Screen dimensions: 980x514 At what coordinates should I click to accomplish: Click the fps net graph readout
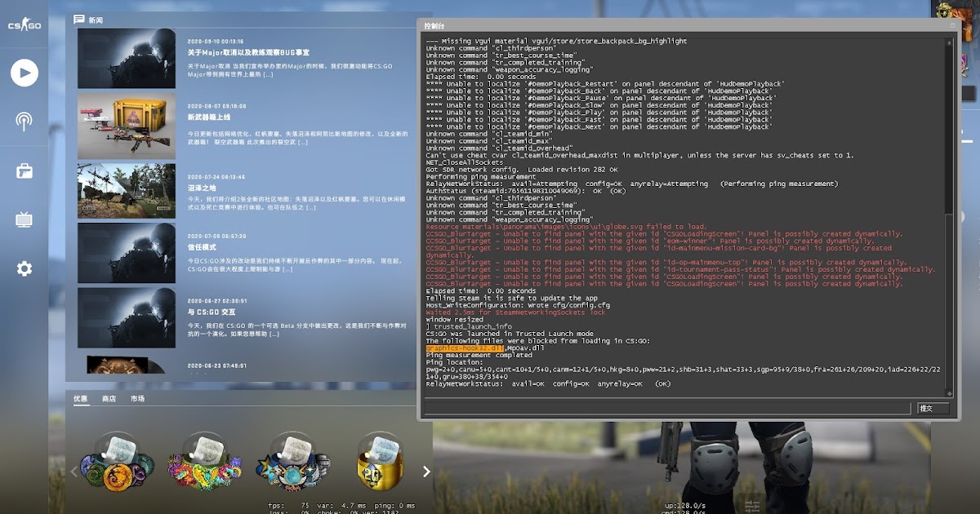point(289,505)
